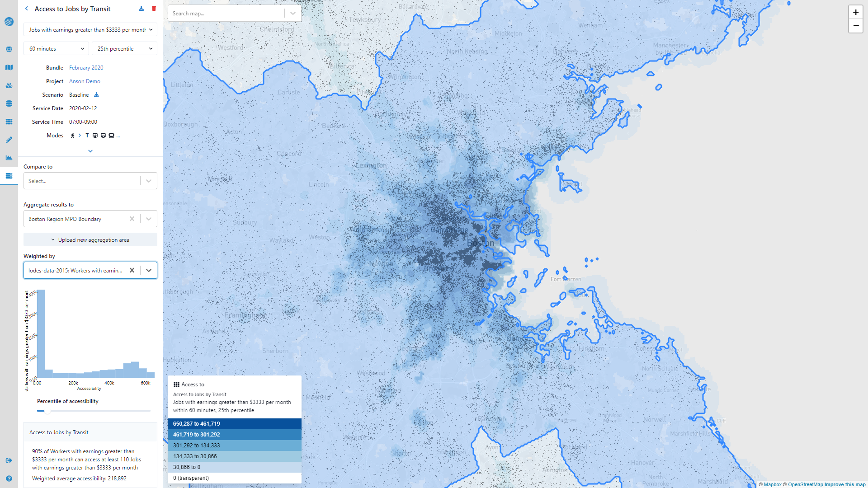Click the upload new aggregation area icon
The width and height of the screenshot is (868, 488).
tap(53, 239)
